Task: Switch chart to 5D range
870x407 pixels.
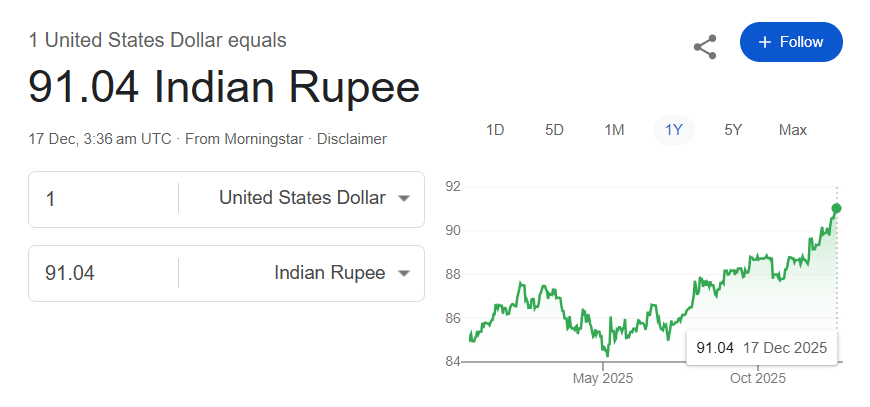Action: (x=554, y=129)
